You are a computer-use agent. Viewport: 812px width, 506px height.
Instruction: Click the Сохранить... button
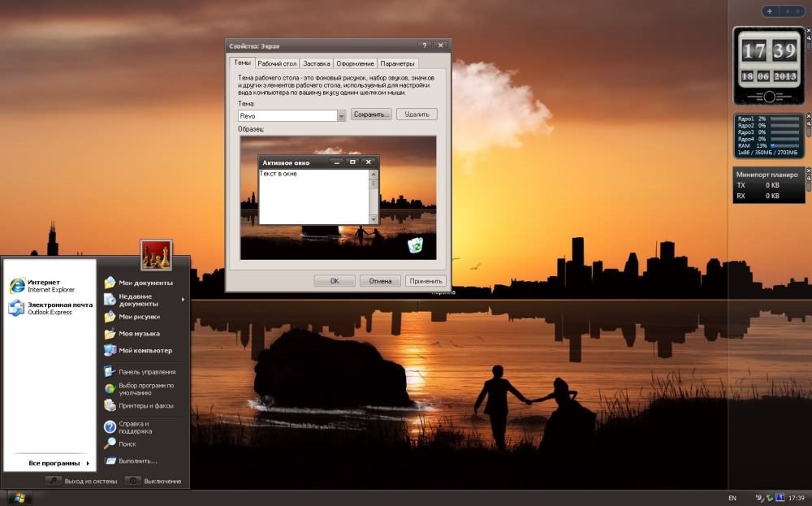(x=371, y=115)
